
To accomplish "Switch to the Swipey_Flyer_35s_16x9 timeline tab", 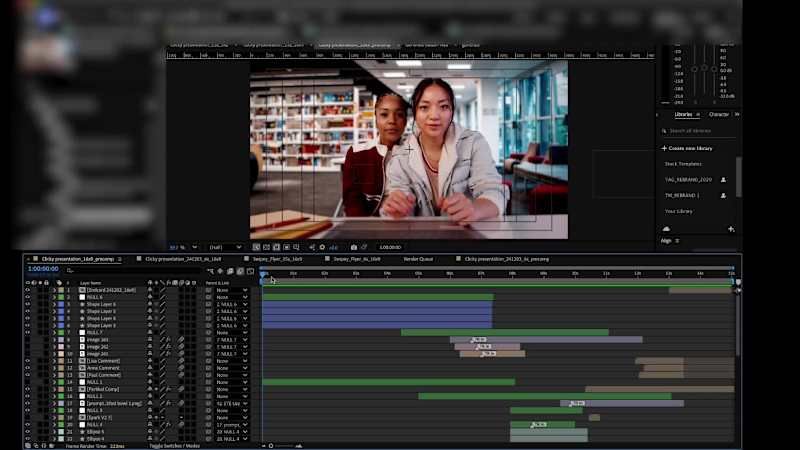I will click(277, 259).
